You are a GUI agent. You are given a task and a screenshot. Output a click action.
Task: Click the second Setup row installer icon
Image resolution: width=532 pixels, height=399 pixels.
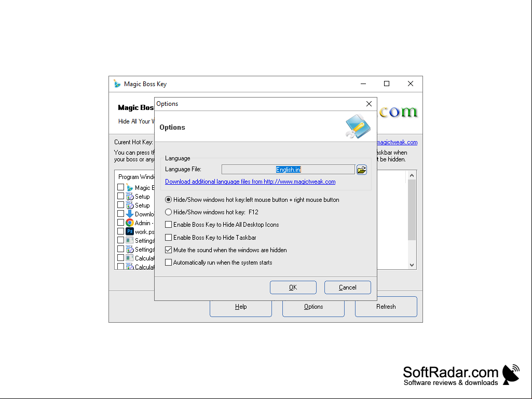point(130,205)
